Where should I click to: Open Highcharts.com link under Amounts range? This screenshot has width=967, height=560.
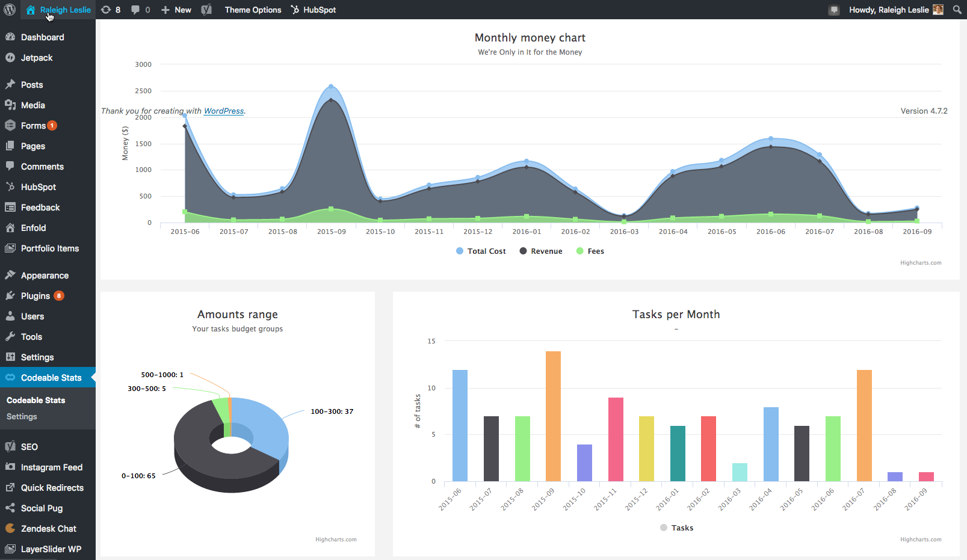[336, 540]
